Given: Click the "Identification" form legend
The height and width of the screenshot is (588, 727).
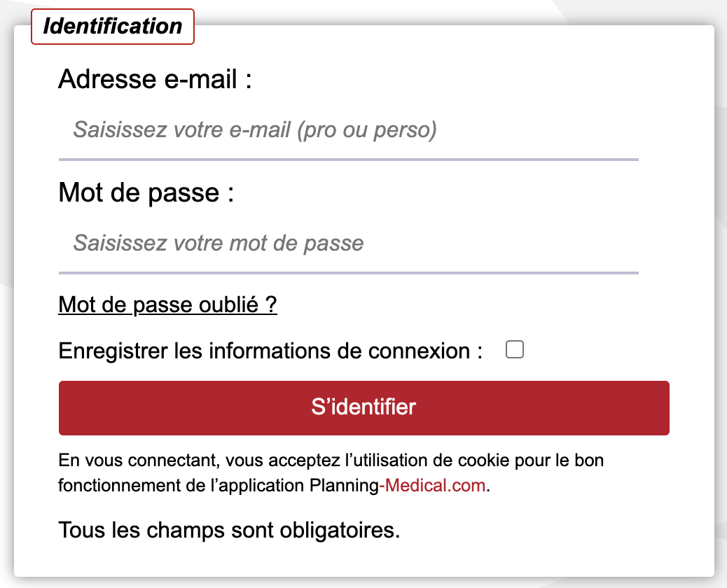Looking at the screenshot, I should tap(112, 26).
